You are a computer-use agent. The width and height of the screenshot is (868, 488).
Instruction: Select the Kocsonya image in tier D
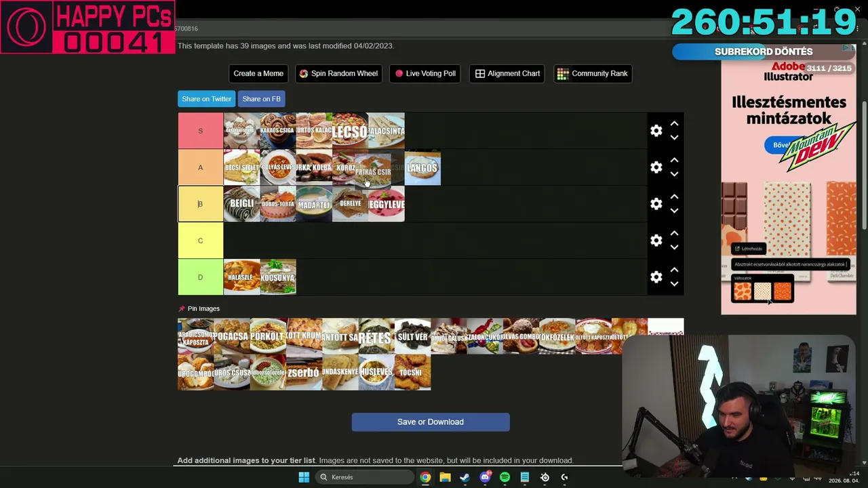(x=278, y=277)
